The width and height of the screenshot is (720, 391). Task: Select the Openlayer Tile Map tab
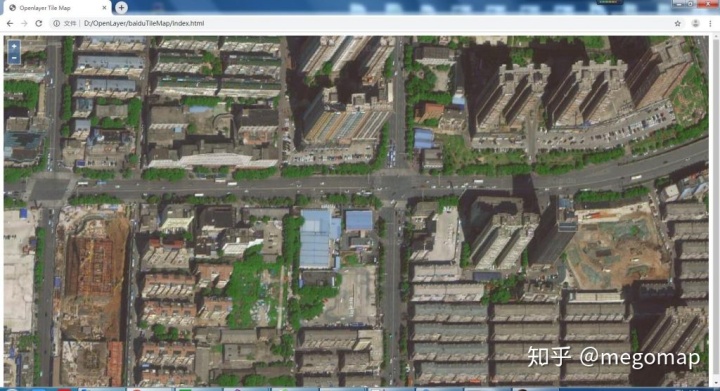[x=57, y=8]
